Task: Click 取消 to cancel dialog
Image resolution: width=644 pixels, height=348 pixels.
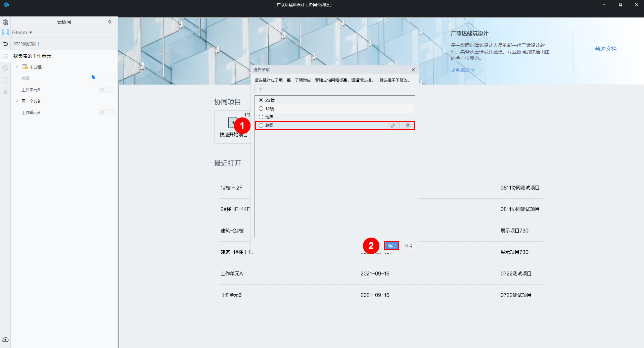Action: point(408,246)
